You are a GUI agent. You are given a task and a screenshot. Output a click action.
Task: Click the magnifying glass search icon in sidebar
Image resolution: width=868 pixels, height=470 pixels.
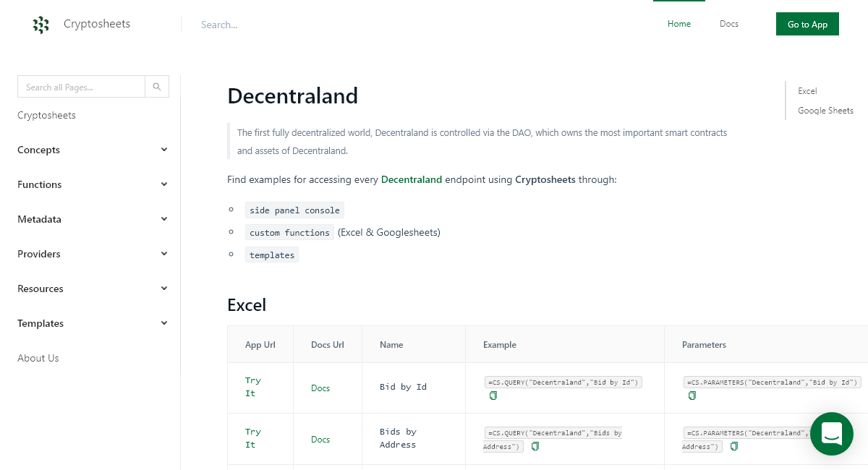(x=156, y=86)
